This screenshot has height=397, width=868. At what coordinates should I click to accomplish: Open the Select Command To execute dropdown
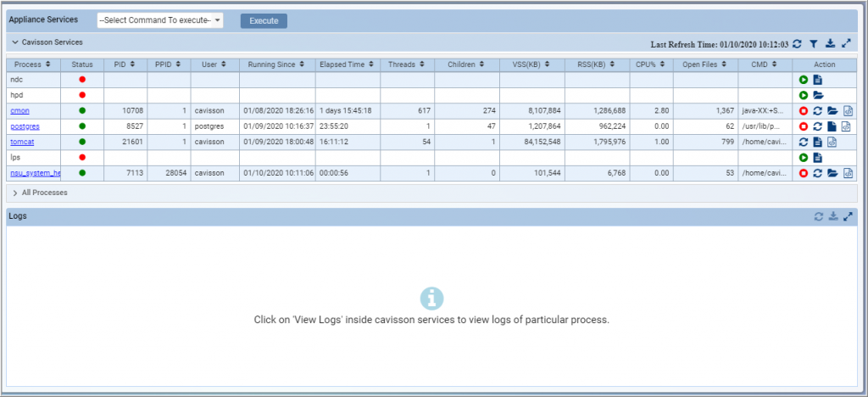pyautogui.click(x=160, y=20)
